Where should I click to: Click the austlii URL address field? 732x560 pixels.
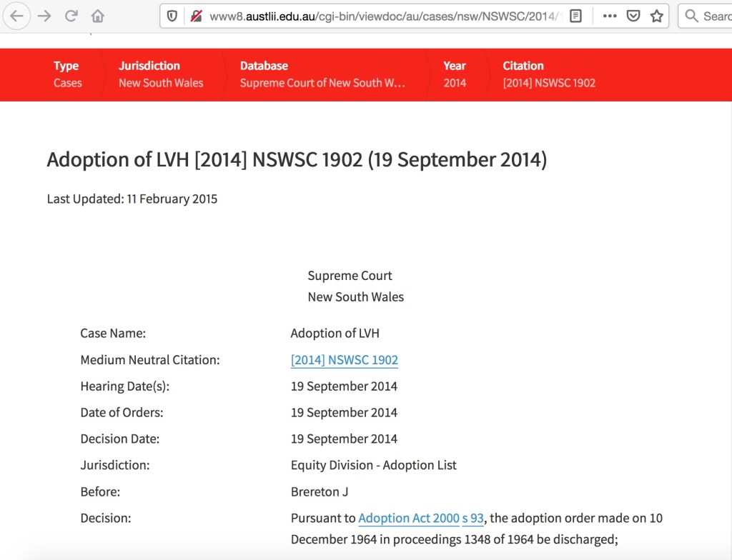[379, 16]
